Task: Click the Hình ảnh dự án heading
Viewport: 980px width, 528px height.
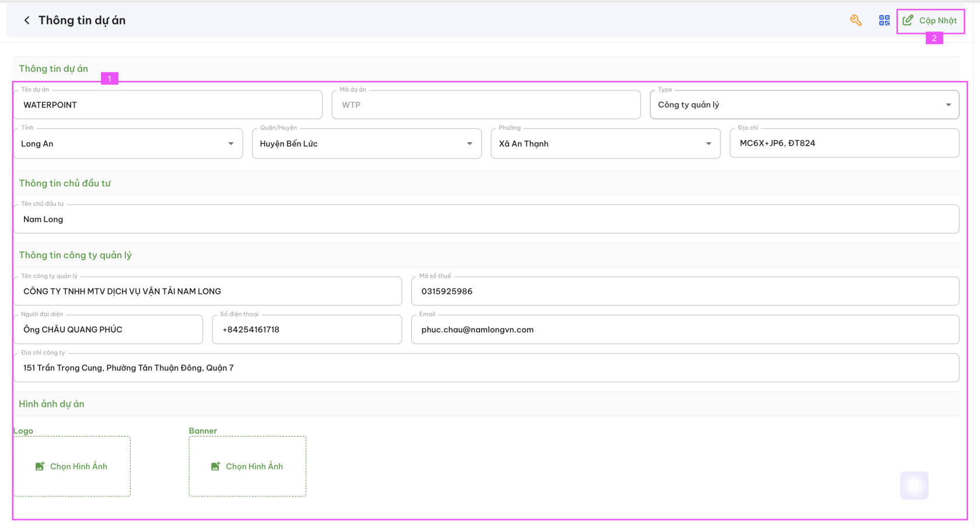Action: 51,404
